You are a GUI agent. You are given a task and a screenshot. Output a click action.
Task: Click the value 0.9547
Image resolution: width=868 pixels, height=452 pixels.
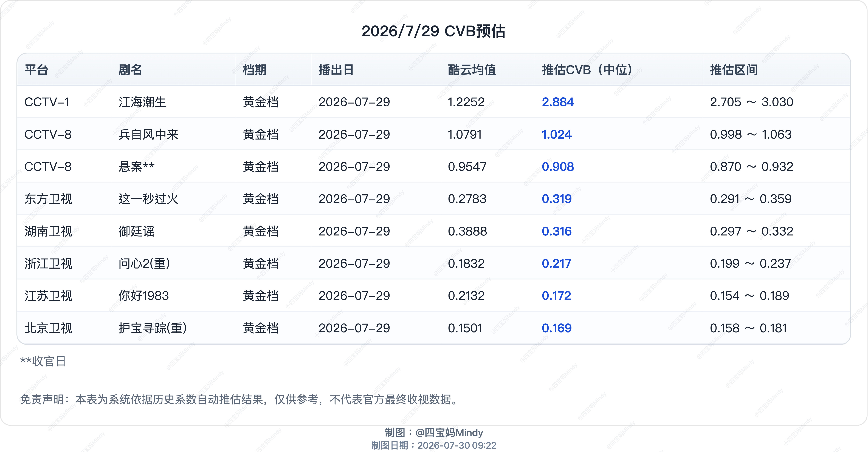point(467,167)
